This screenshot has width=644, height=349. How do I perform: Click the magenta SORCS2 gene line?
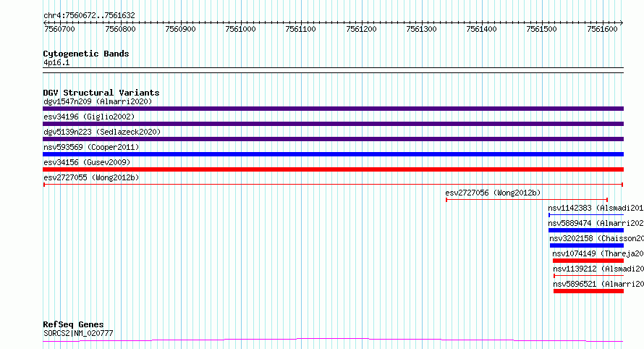coord(333,340)
